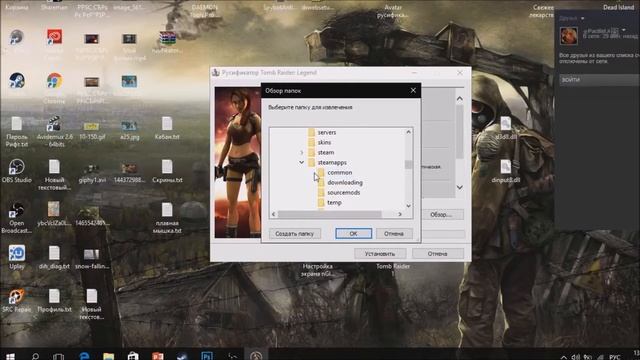The width and height of the screenshot is (640, 360).
Task: Click installer text area scroll-down arrow
Action: coord(460,187)
